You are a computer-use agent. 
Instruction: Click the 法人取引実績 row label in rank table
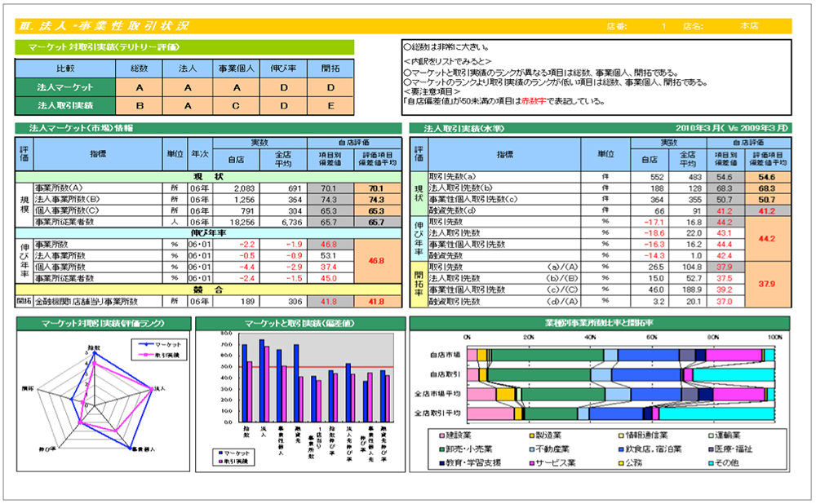click(65, 105)
